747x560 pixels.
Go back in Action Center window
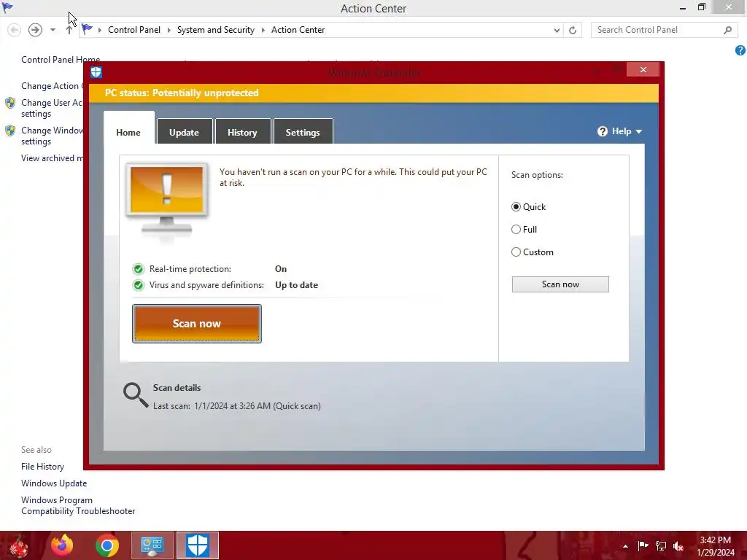pos(15,30)
